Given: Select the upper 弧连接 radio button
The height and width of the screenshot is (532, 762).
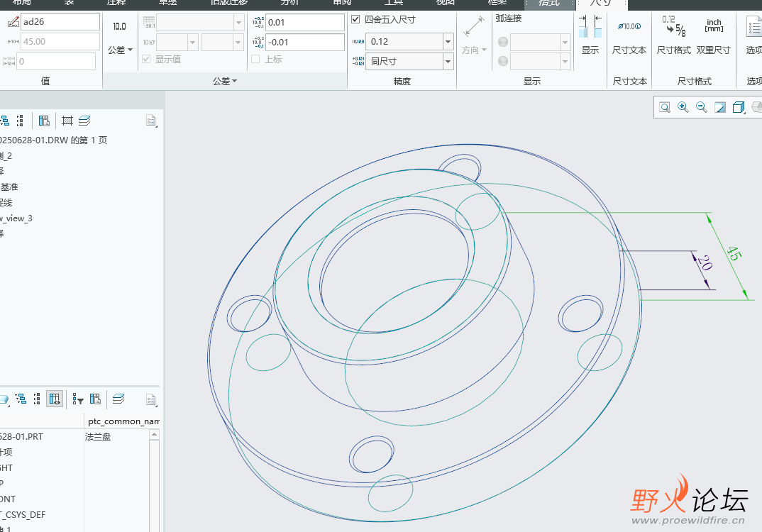Looking at the screenshot, I should tap(503, 43).
